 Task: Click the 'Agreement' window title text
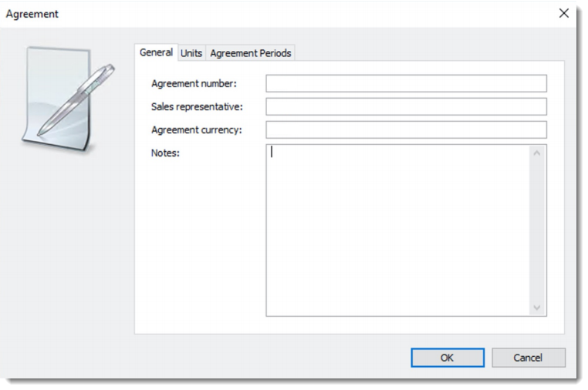32,14
